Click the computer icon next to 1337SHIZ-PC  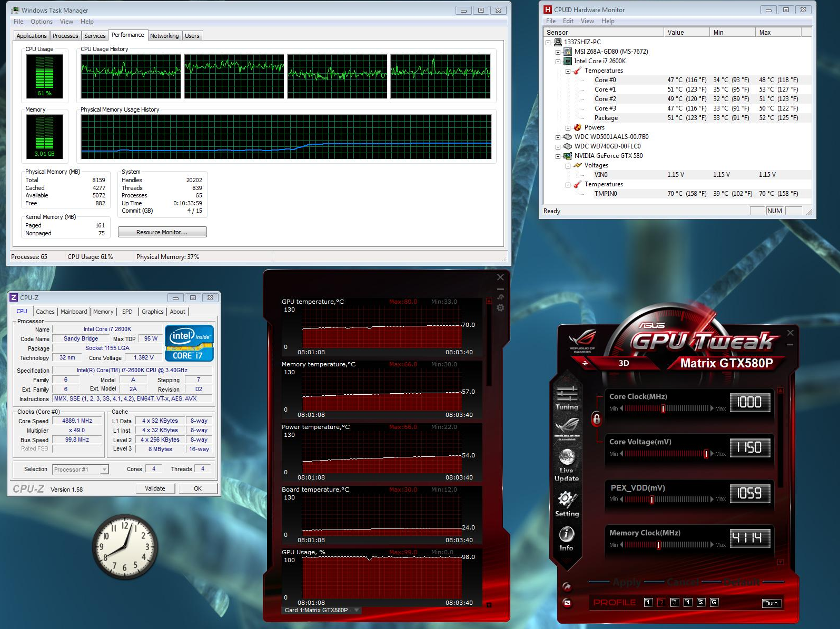point(558,42)
